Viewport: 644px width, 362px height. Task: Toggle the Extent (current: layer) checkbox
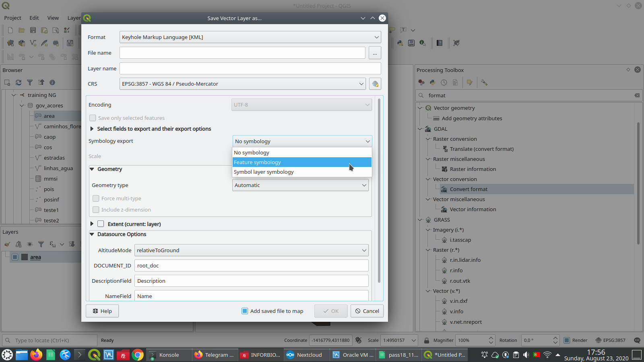[101, 224]
